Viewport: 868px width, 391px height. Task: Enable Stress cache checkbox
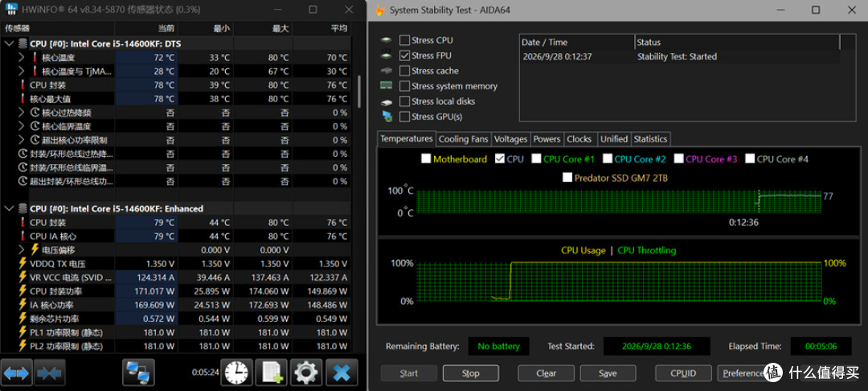(404, 71)
